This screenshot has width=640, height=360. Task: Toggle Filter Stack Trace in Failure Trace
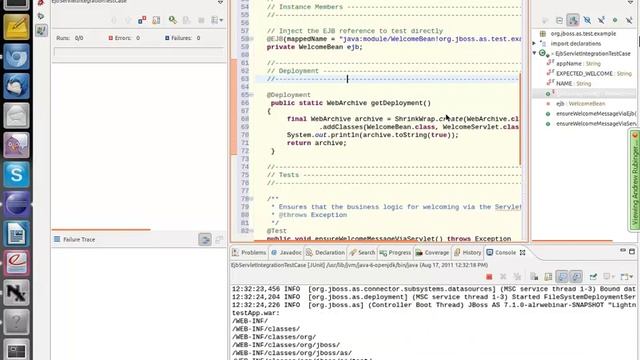click(x=205, y=240)
